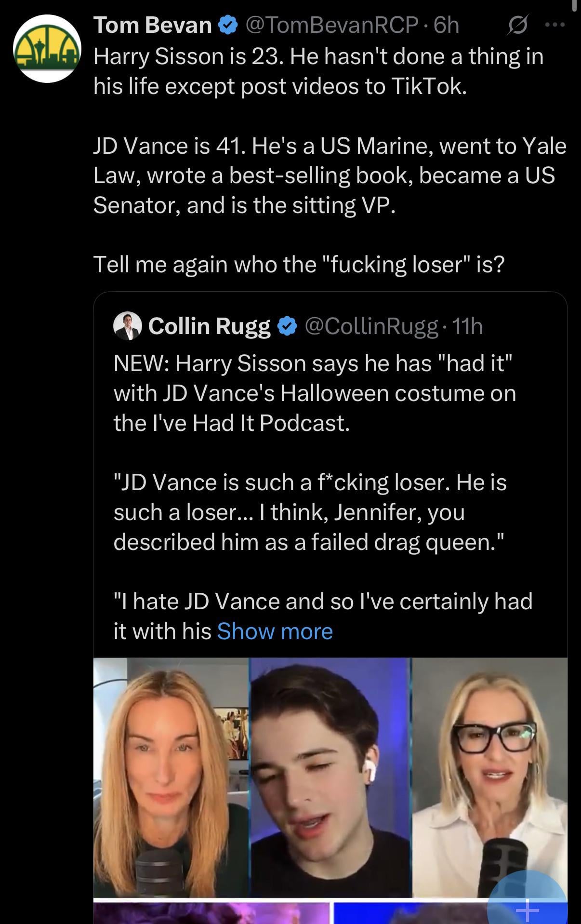Open Collin Rugg's small profile picture

[x=128, y=326]
